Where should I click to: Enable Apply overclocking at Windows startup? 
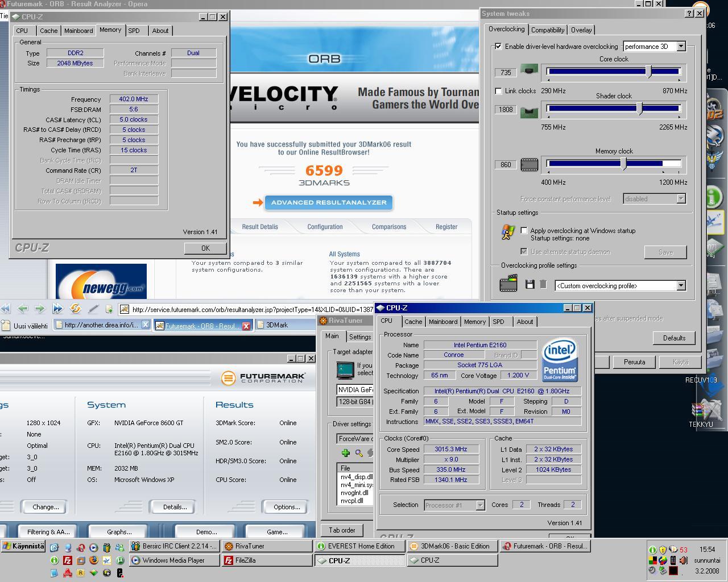coord(524,230)
